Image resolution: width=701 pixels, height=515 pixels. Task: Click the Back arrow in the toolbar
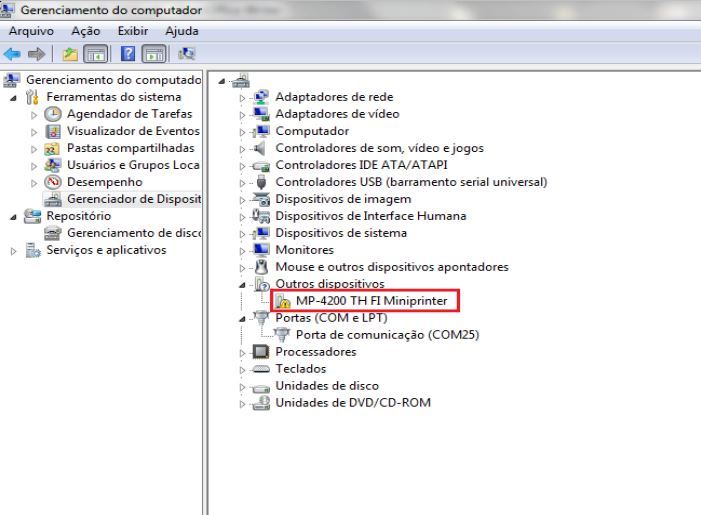pos(12,53)
